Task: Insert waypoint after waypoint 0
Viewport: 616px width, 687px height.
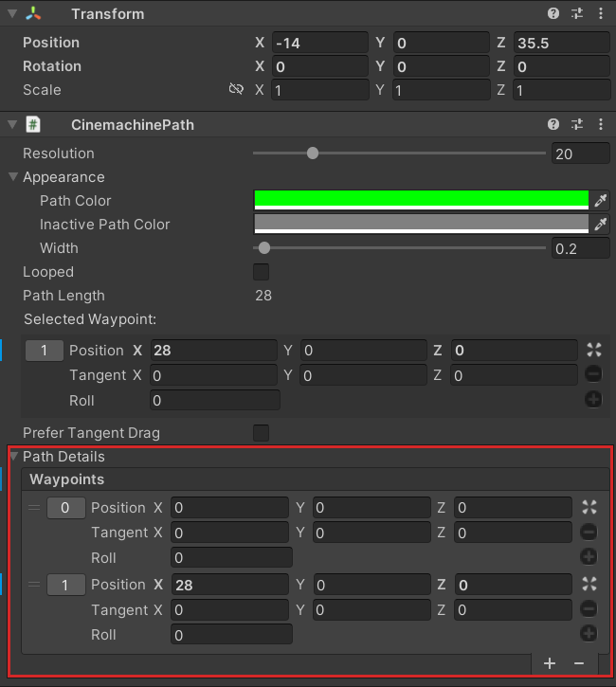Action: (589, 557)
